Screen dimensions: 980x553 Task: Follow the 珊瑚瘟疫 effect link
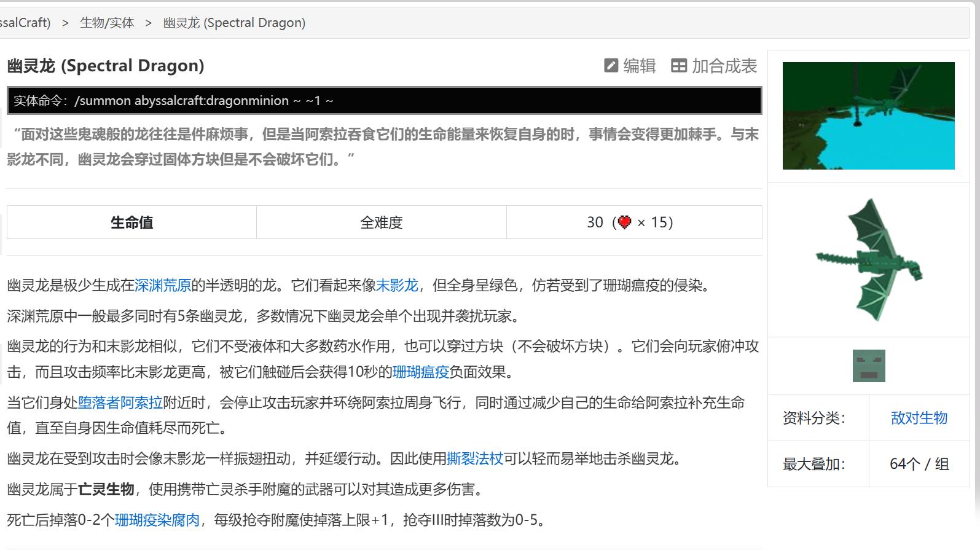click(x=420, y=372)
